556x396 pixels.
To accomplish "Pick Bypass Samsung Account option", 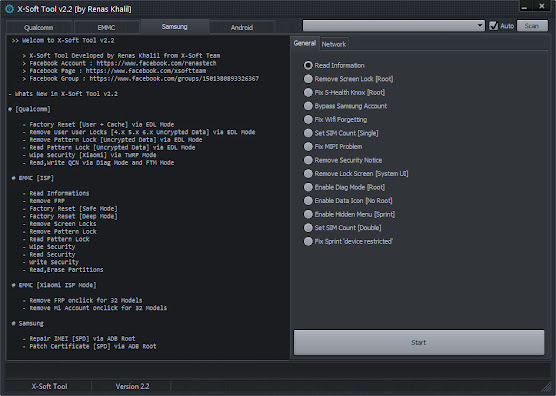I will [x=345, y=106].
